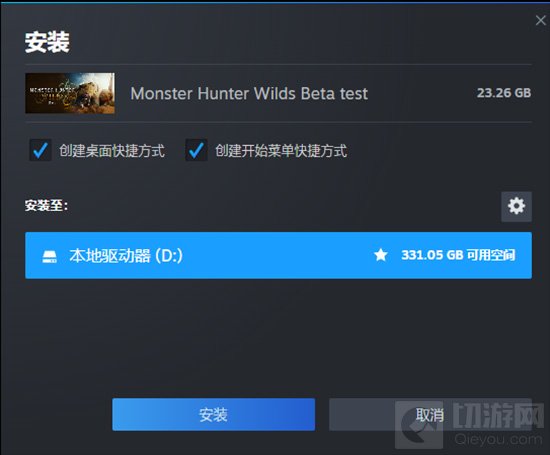Click the 本地驱动器 (D:) drive name text
550x455 pixels.
pos(126,256)
